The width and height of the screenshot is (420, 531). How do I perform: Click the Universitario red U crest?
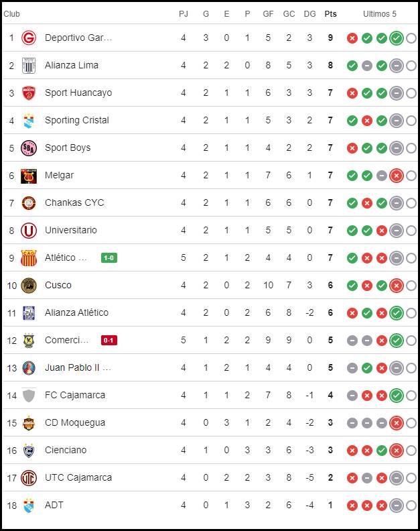29,231
